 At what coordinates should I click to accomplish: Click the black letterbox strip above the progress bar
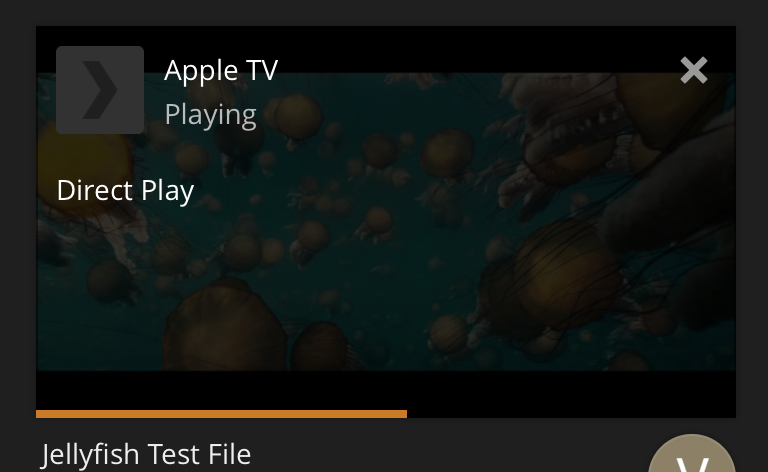click(386, 390)
